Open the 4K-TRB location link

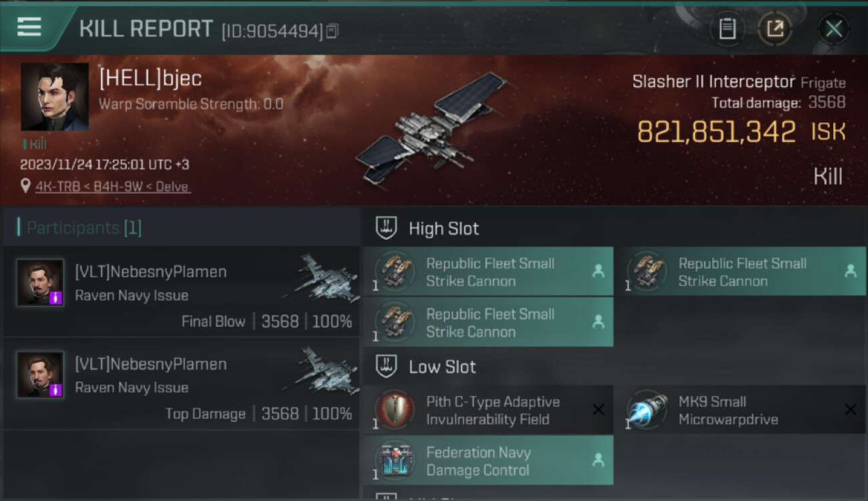pyautogui.click(x=112, y=186)
